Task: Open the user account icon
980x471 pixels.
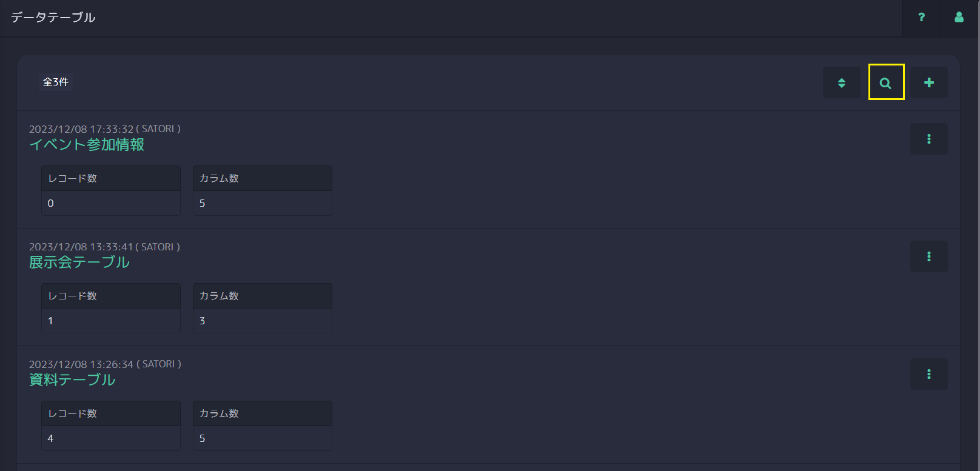Action: (x=959, y=18)
